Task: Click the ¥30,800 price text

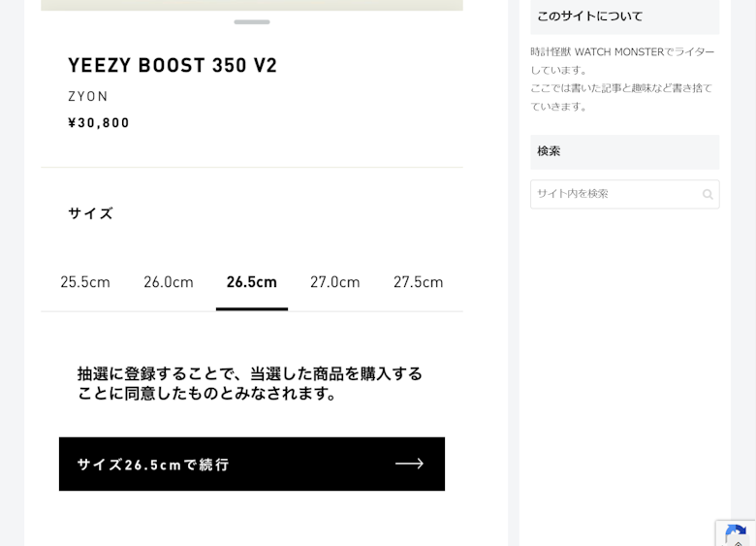Action: 99,123
